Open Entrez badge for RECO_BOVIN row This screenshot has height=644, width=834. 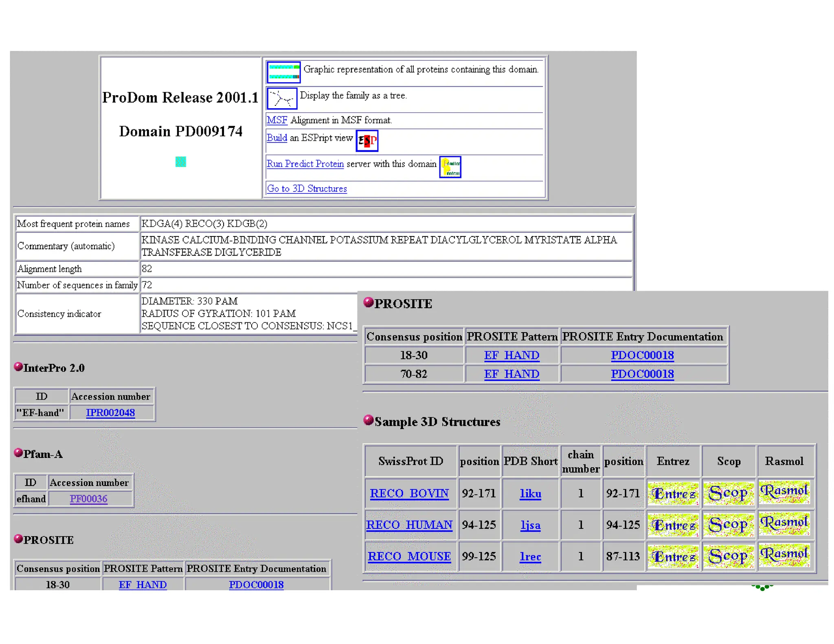pyautogui.click(x=673, y=493)
